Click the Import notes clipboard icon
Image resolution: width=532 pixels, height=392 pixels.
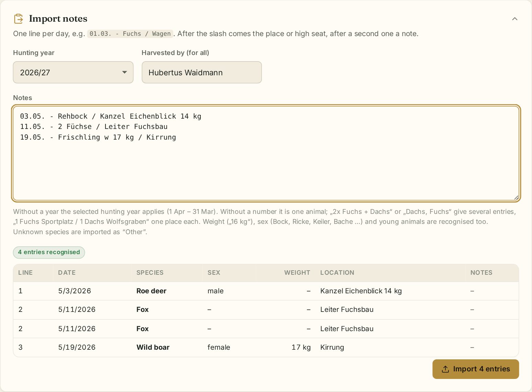pos(19,19)
